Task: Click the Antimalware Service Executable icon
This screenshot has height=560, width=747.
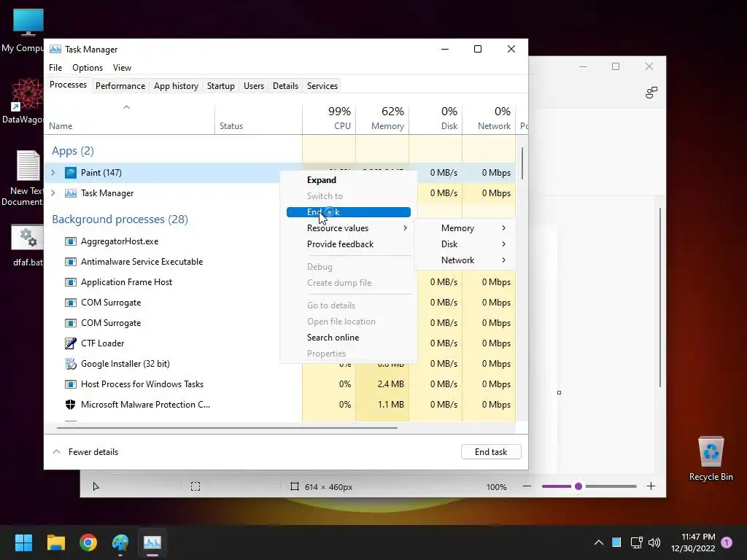Action: (x=71, y=262)
